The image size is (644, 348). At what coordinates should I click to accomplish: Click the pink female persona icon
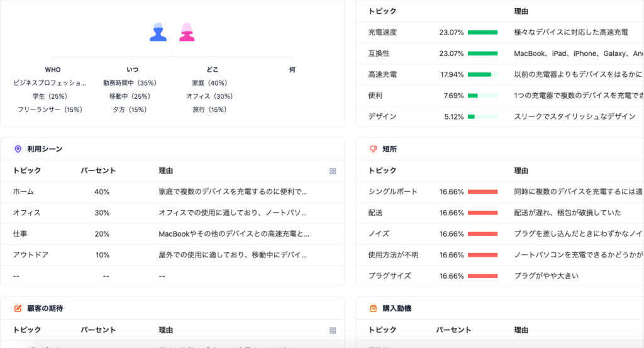click(187, 32)
